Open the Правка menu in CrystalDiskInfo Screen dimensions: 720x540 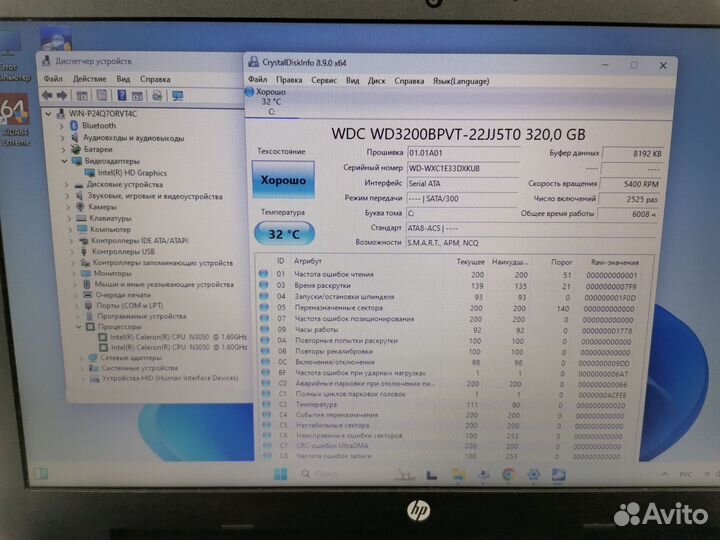[289, 80]
